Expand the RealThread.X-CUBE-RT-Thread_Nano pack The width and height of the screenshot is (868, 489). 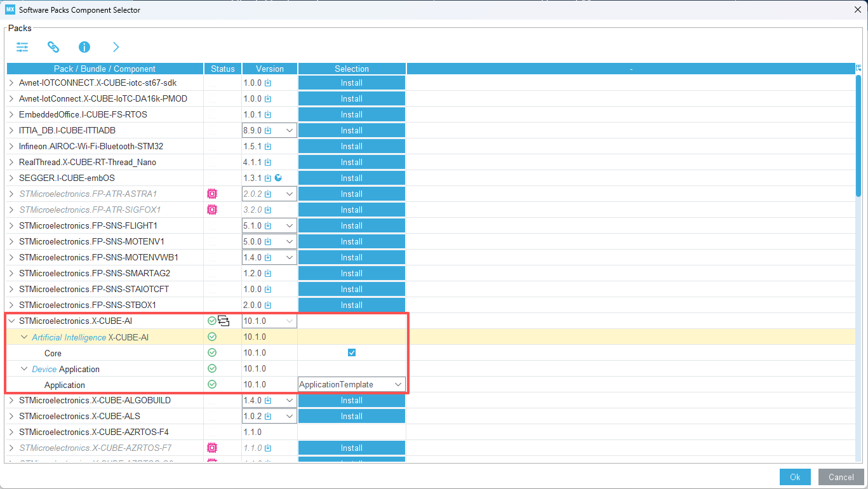pos(11,162)
